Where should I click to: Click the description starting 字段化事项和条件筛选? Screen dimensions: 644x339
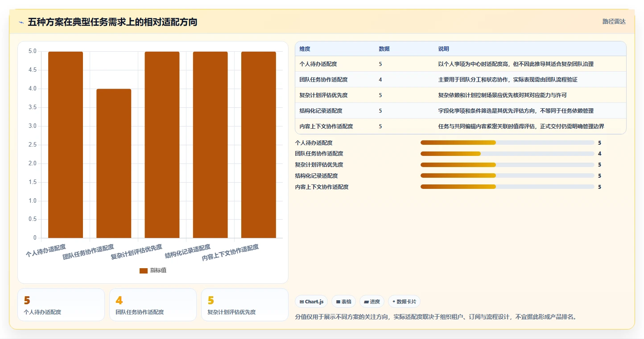(x=516, y=111)
